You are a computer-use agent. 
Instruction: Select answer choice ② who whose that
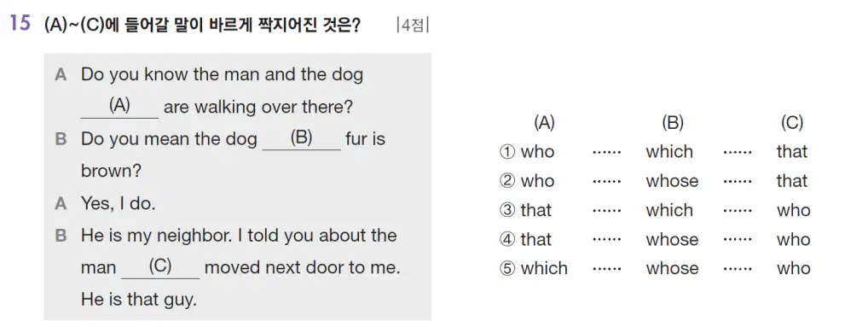click(x=654, y=181)
